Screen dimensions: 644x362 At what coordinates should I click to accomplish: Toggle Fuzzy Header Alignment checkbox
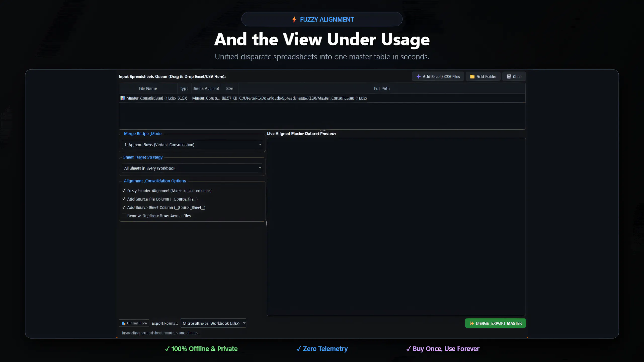point(124,191)
